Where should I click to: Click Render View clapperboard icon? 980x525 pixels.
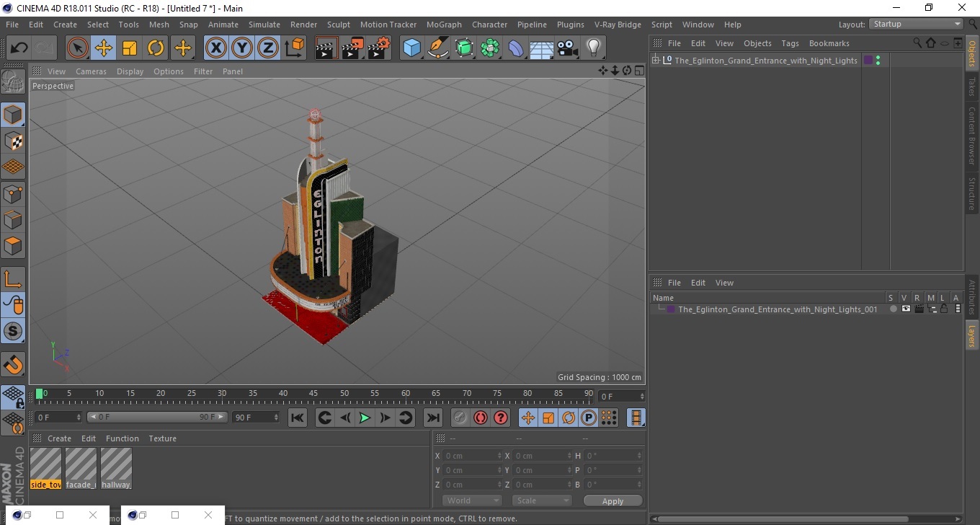(x=326, y=48)
